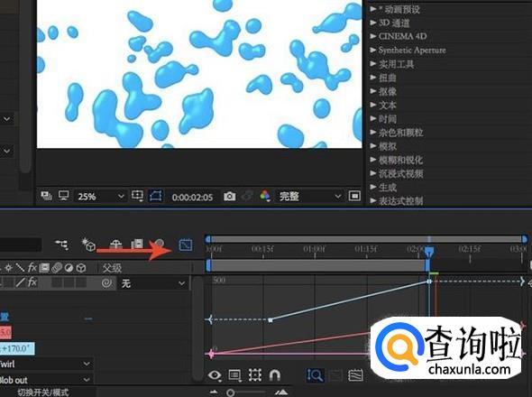Click the draft 3D cube icon
This screenshot has height=397, width=532.
[x=88, y=245]
